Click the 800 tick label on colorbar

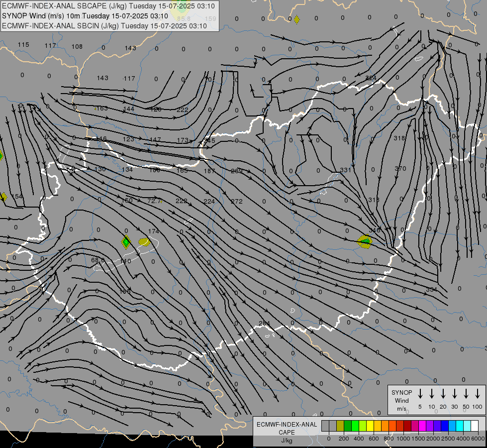click(x=389, y=439)
